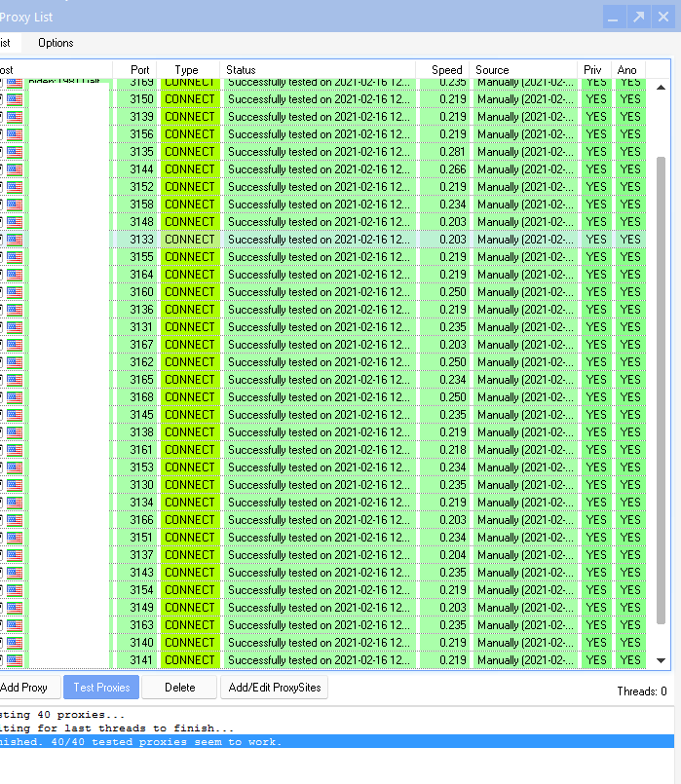This screenshot has height=784, width=681.
Task: Click CONNECT type in port 3143 row
Action: (x=190, y=573)
